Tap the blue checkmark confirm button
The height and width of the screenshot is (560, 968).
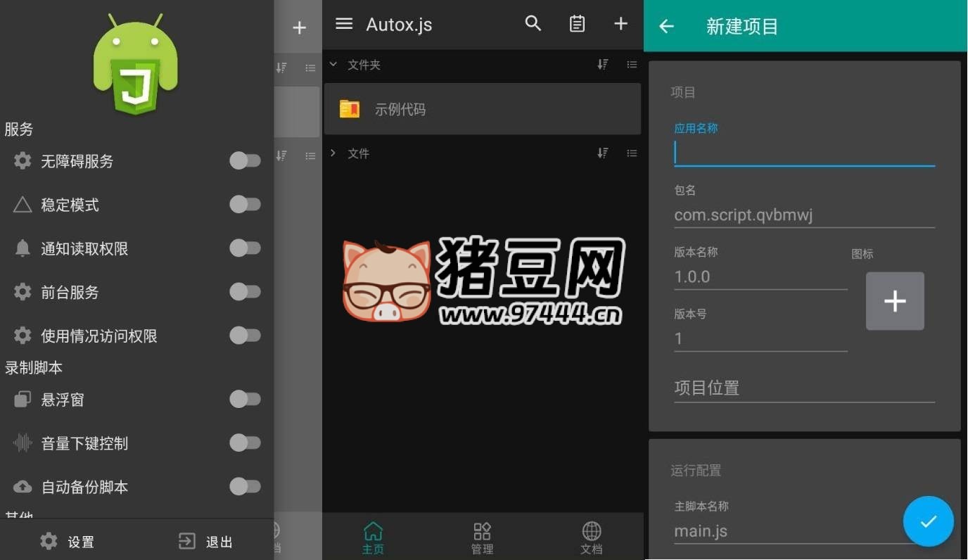pyautogui.click(x=928, y=521)
